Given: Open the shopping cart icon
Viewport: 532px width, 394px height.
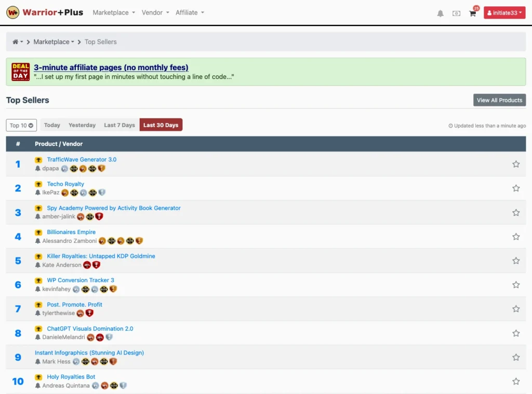Looking at the screenshot, I should click(x=472, y=13).
